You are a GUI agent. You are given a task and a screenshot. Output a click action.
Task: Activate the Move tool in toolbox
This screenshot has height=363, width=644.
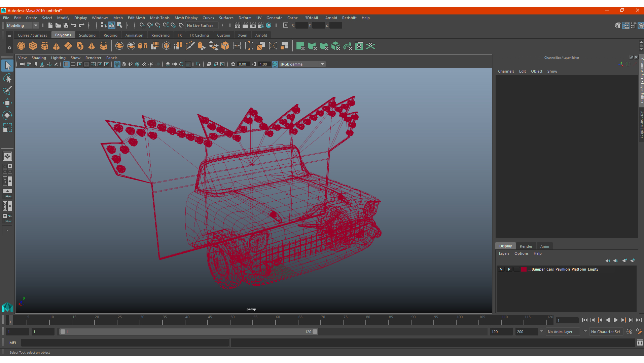(7, 103)
